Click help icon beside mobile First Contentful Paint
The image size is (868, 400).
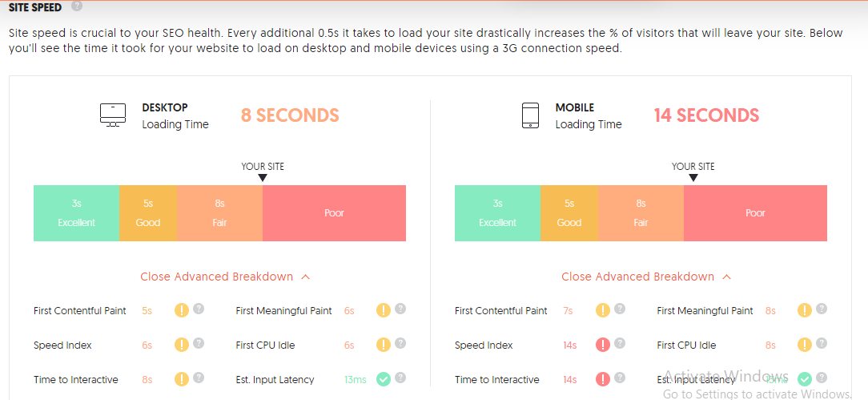[620, 309]
